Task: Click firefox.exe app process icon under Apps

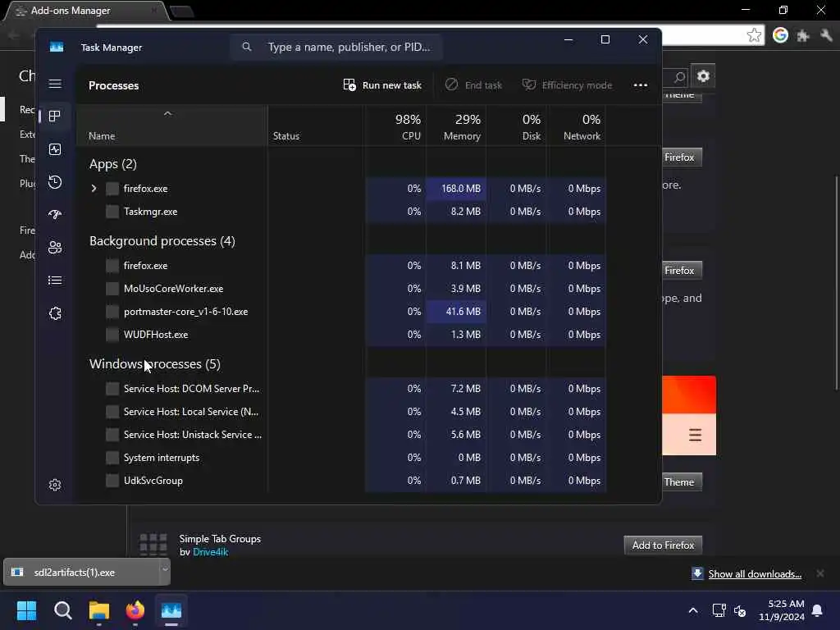Action: click(112, 189)
